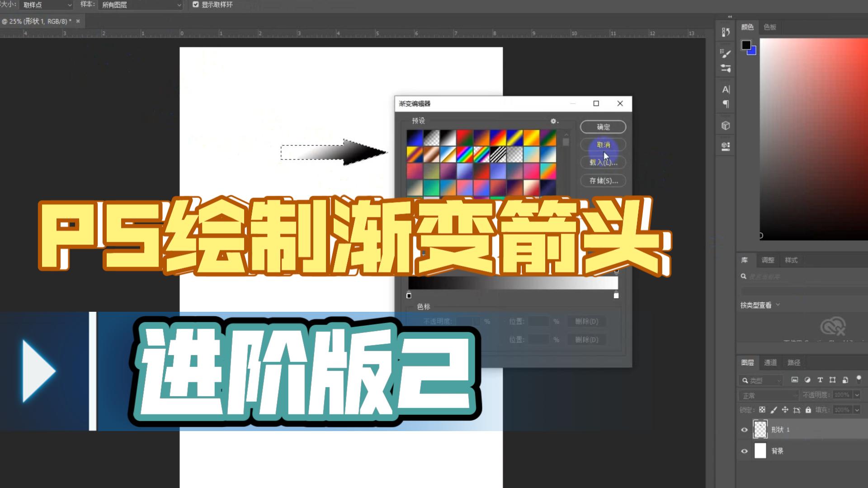Open the Brushes panel icon
Screen dimensions: 868x488
(726, 68)
